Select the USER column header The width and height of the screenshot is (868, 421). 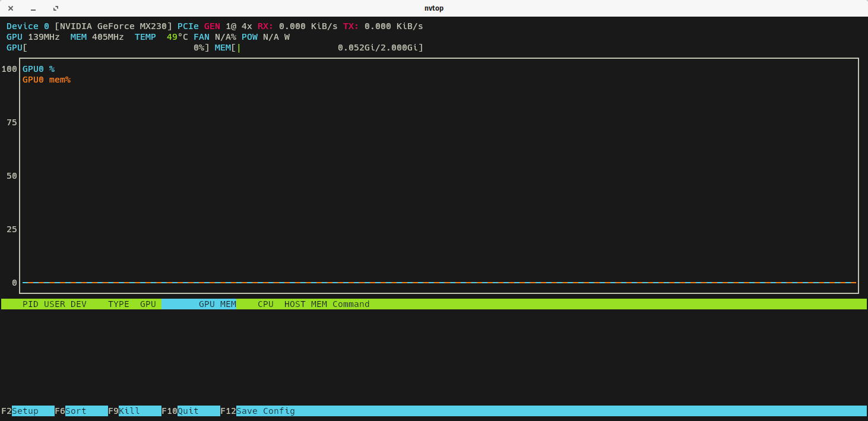(54, 304)
